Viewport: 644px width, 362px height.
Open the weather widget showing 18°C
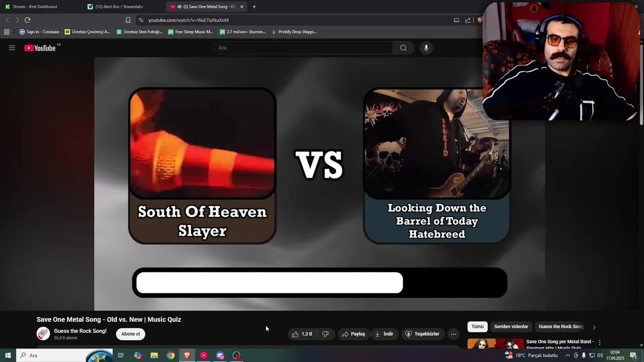click(531, 355)
